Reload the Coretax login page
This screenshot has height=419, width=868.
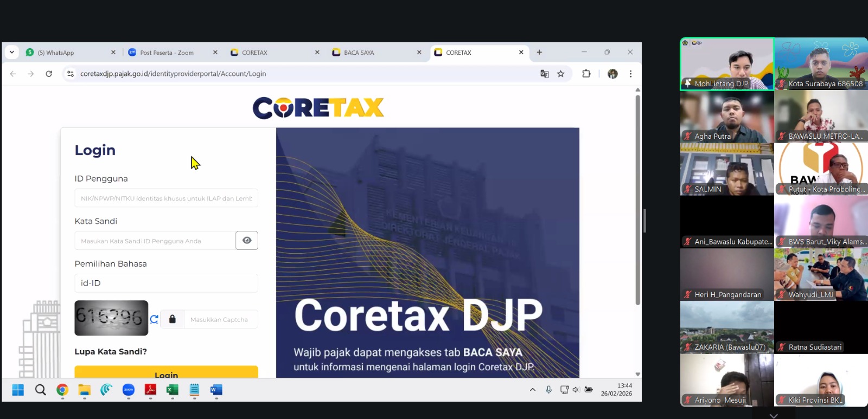49,74
